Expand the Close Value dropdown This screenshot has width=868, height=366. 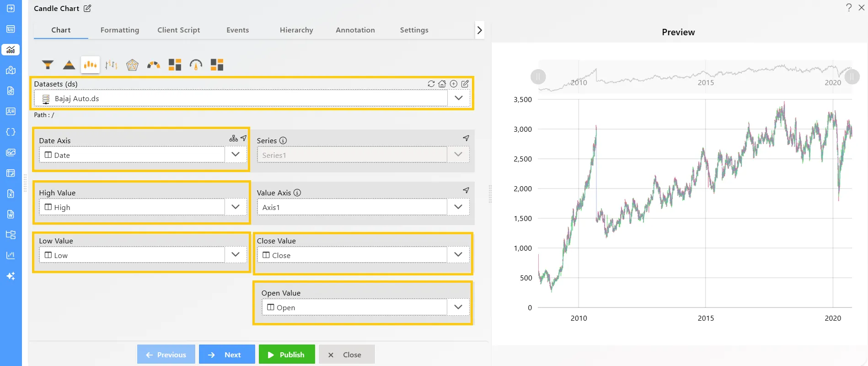tap(458, 254)
